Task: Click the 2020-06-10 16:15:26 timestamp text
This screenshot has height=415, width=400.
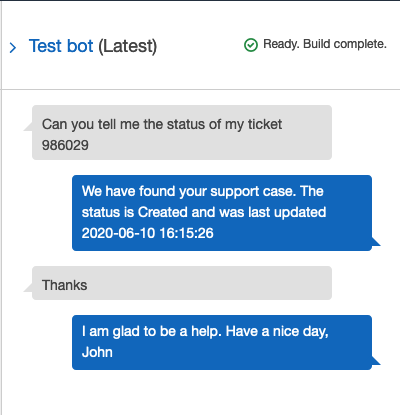Action: [147, 233]
